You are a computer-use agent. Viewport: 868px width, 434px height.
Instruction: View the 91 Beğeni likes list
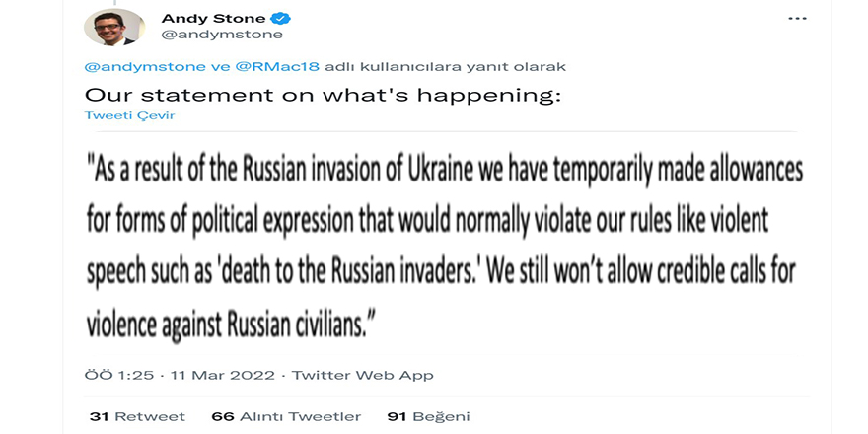click(x=428, y=416)
